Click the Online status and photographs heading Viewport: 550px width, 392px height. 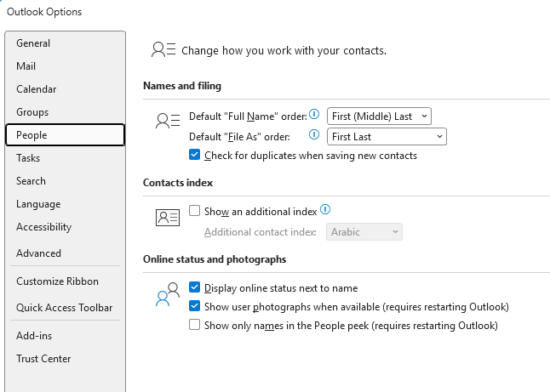coord(215,259)
